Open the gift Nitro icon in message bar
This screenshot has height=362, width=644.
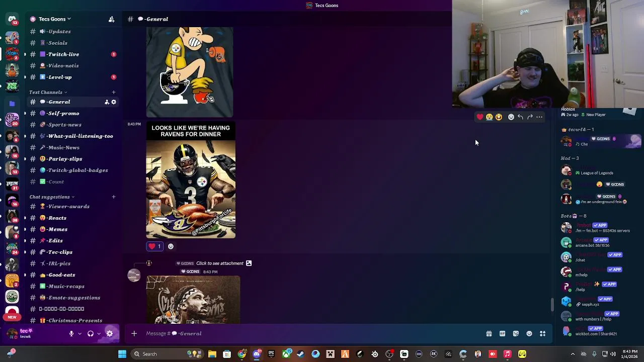489,333
